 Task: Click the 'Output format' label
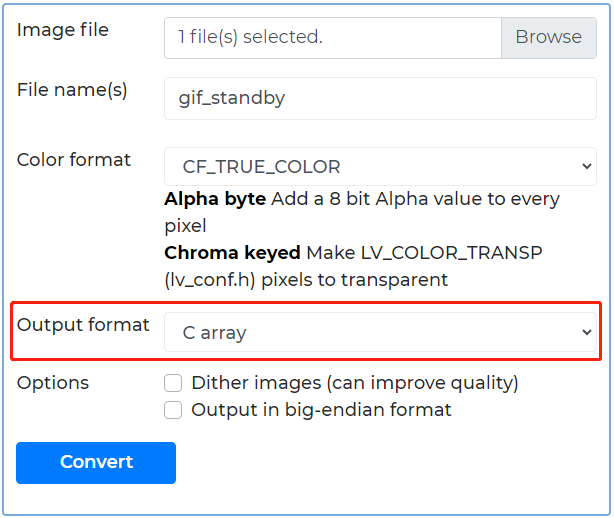coord(83,325)
